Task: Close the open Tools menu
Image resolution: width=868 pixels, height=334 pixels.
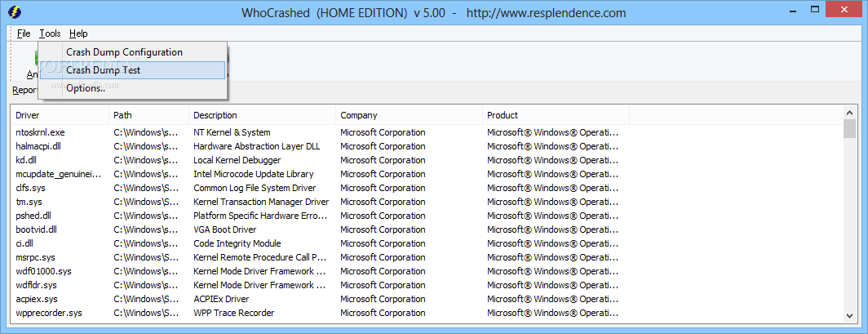Action: point(50,33)
